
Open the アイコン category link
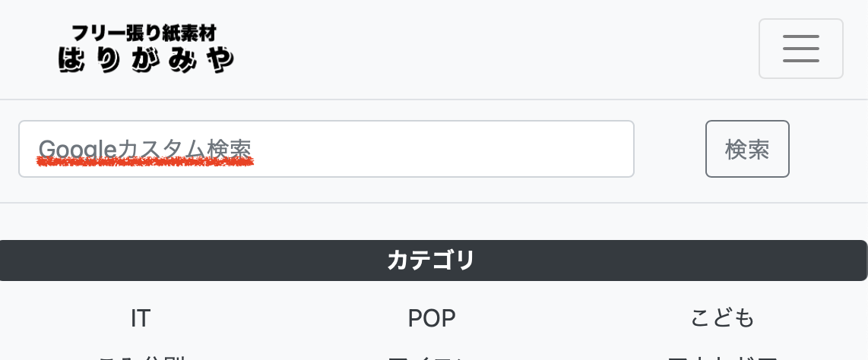[431, 356]
